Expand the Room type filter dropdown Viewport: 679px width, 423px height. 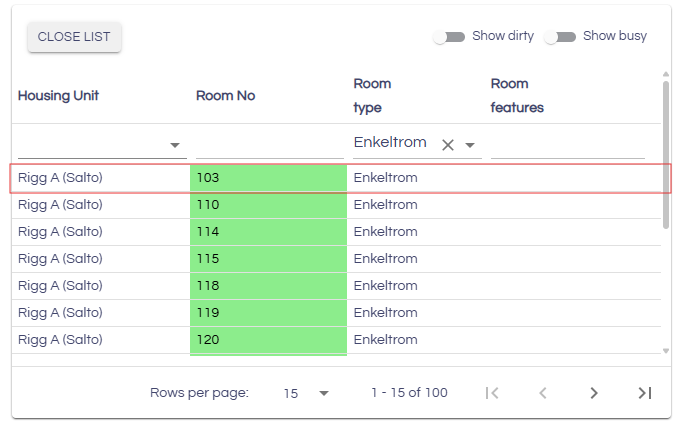pos(470,145)
